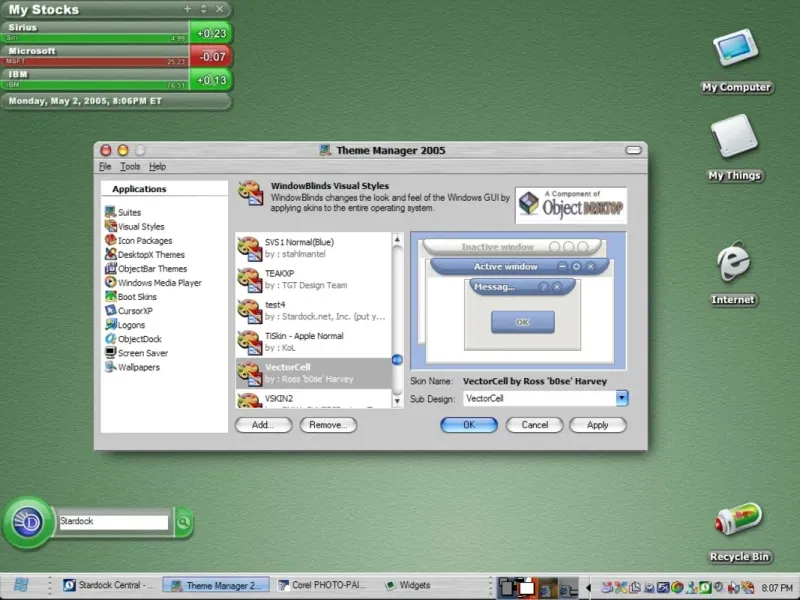Open the My Things desktop icon
Image resolution: width=800 pixels, height=600 pixels.
(734, 136)
